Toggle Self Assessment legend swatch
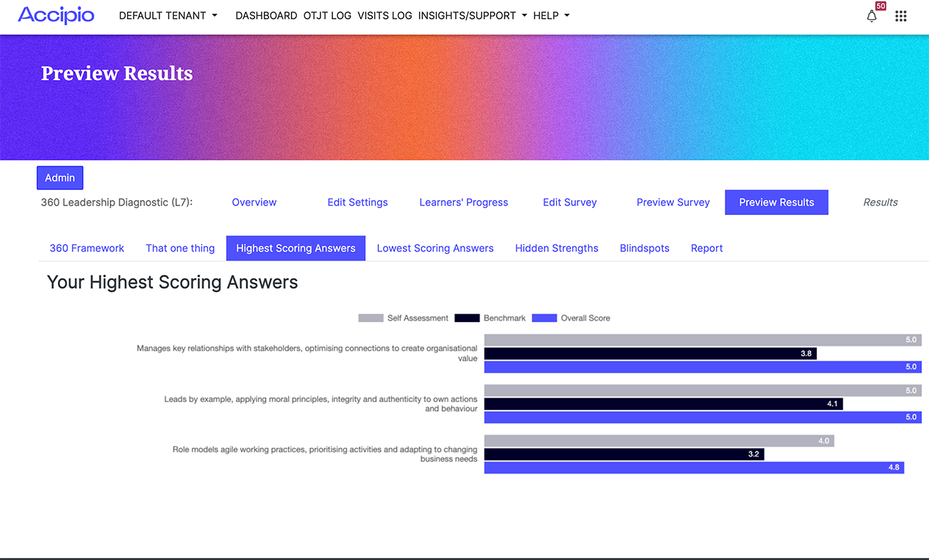Screen dimensions: 929x560 (370, 318)
